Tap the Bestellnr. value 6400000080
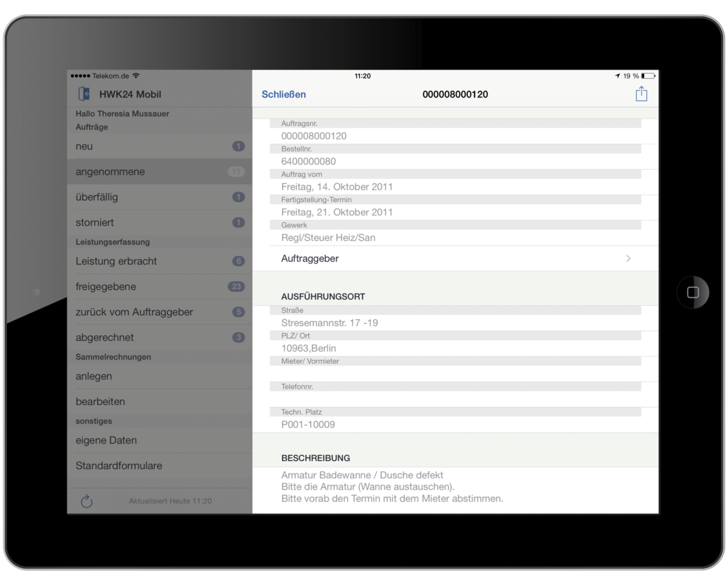The width and height of the screenshot is (728, 585). pyautogui.click(x=308, y=161)
